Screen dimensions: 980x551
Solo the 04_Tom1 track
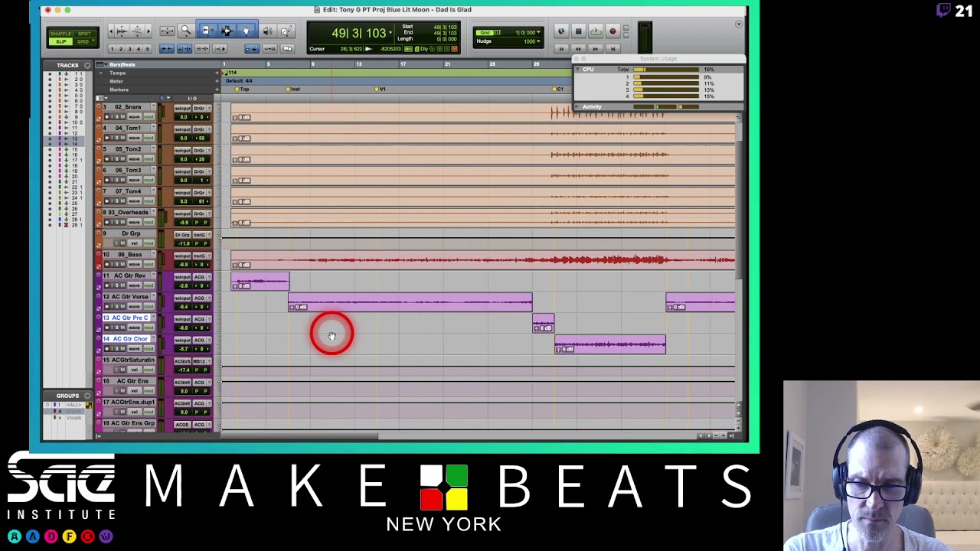point(116,138)
